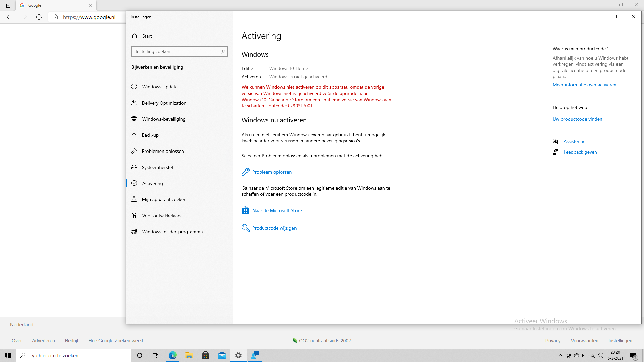Click Adverteren in Google footer

click(x=43, y=341)
